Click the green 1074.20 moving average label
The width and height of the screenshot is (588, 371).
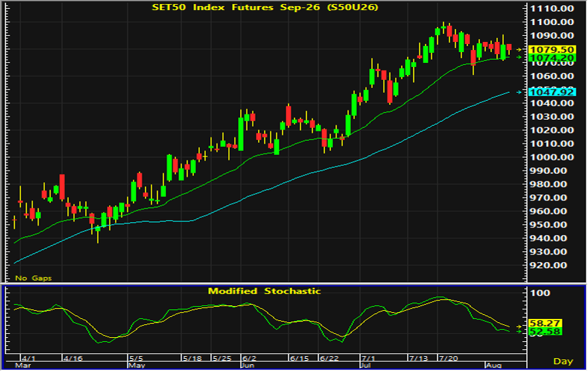551,58
